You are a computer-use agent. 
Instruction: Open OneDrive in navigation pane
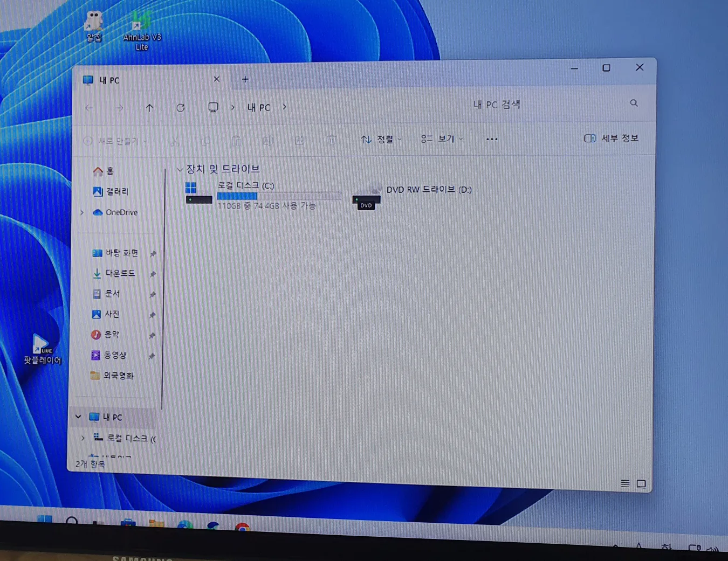115,212
